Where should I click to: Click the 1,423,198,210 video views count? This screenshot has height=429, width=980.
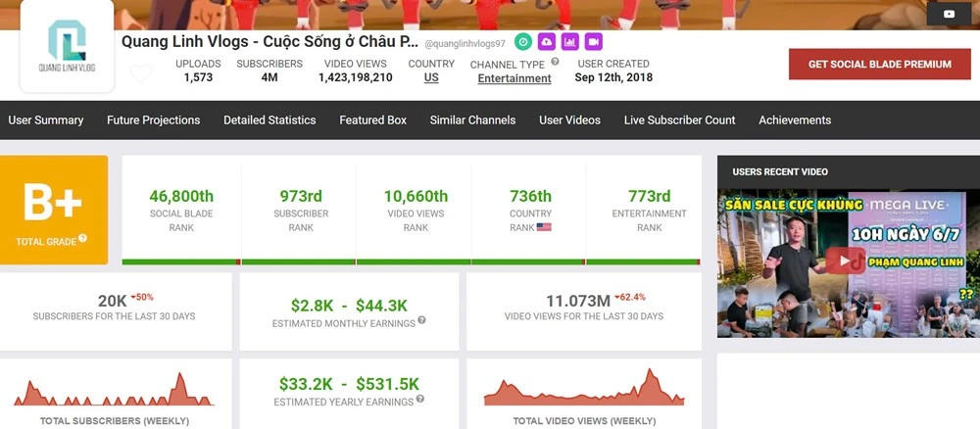[x=356, y=77]
